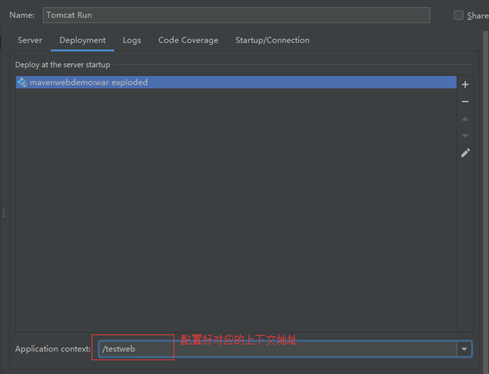Image resolution: width=489 pixels, height=374 pixels.
Task: Toggle the Share checkbox
Action: pos(458,15)
